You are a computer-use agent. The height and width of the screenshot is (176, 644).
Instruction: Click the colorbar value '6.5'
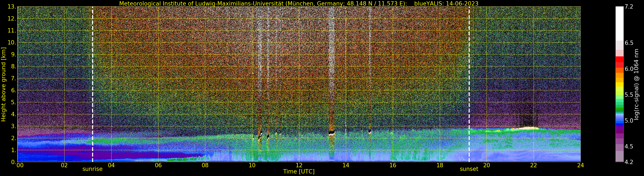[x=629, y=43]
